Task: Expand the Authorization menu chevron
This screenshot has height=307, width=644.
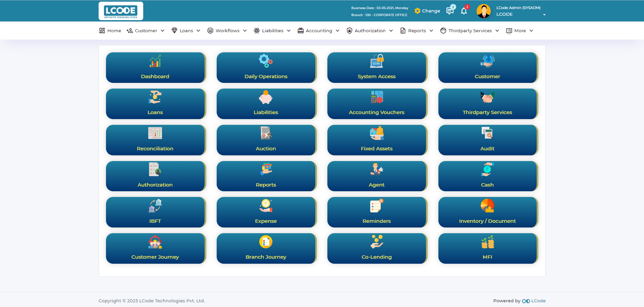Action: coord(391,31)
